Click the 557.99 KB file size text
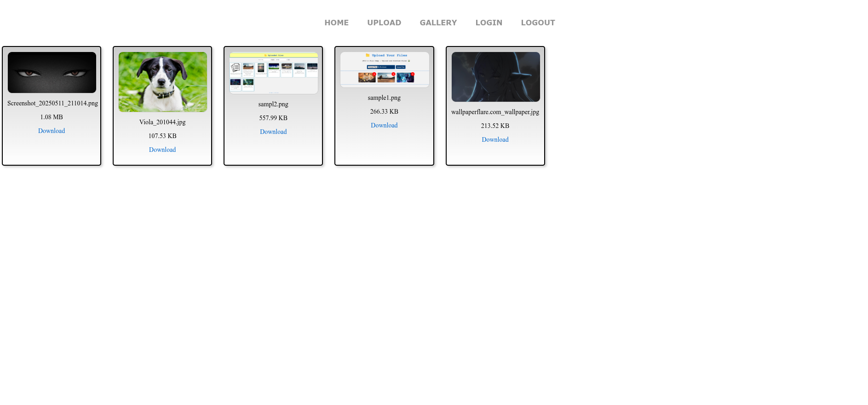868x405 pixels. click(273, 118)
